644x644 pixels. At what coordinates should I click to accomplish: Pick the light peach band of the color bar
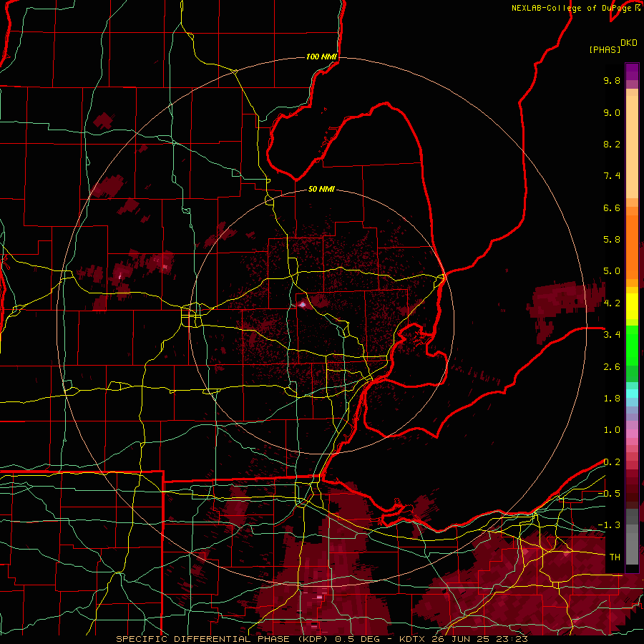pos(632,146)
